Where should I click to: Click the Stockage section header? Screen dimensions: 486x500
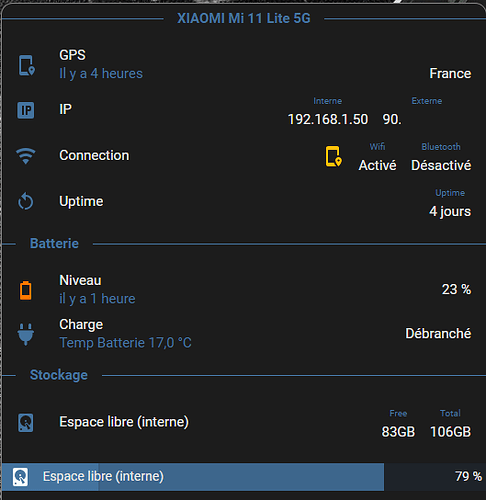pos(59,375)
